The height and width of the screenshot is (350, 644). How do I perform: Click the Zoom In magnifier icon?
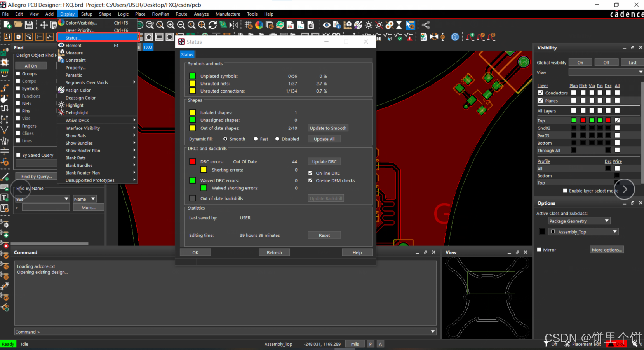coord(171,25)
